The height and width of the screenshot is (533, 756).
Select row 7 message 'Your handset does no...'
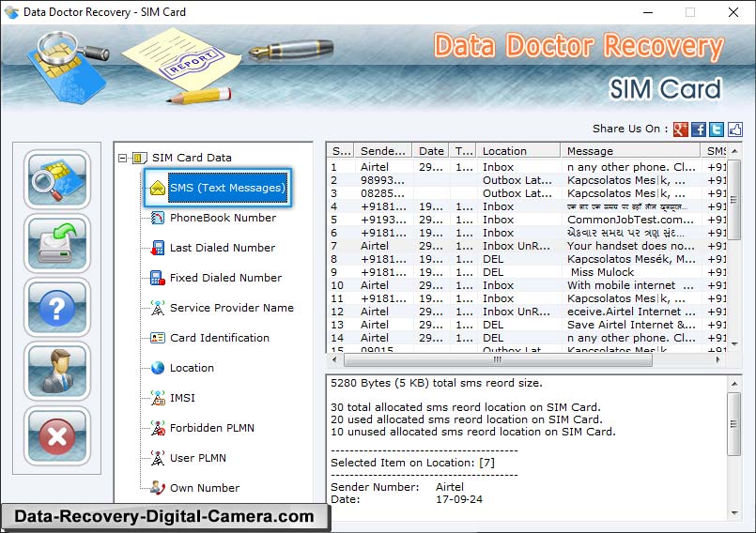tap(631, 246)
